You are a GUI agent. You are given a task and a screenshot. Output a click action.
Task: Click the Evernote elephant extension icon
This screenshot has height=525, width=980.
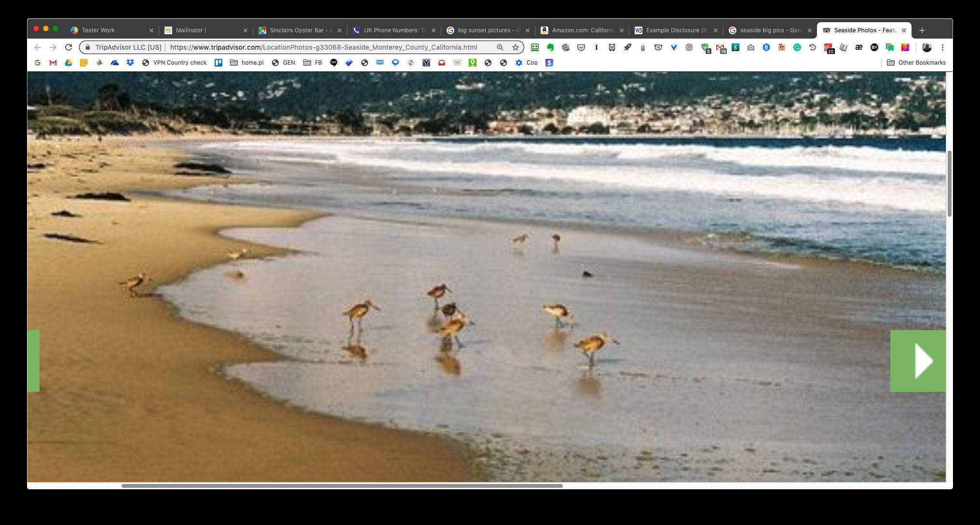pos(550,47)
